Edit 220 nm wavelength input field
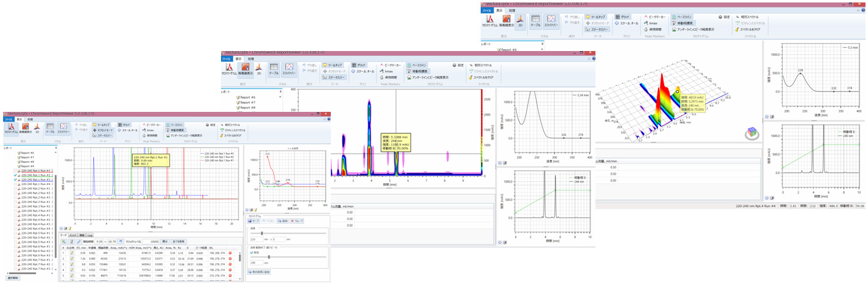Screen dimensions: 868x284 pyautogui.click(x=257, y=239)
